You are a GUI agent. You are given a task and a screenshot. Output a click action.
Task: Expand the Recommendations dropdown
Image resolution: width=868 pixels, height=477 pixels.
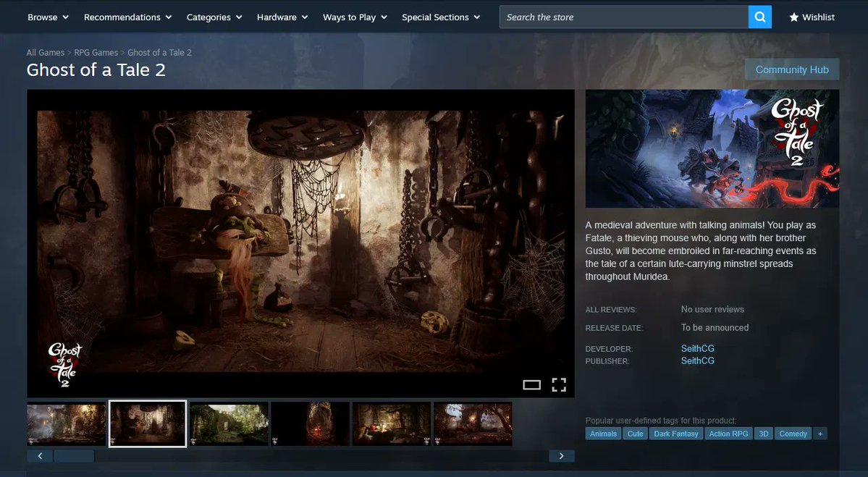[128, 17]
